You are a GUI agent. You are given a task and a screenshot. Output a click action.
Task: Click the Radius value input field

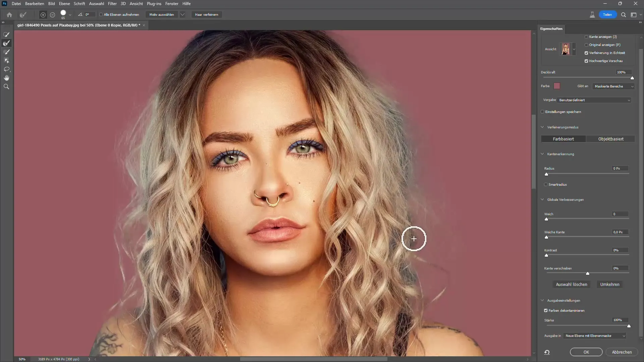click(x=620, y=169)
